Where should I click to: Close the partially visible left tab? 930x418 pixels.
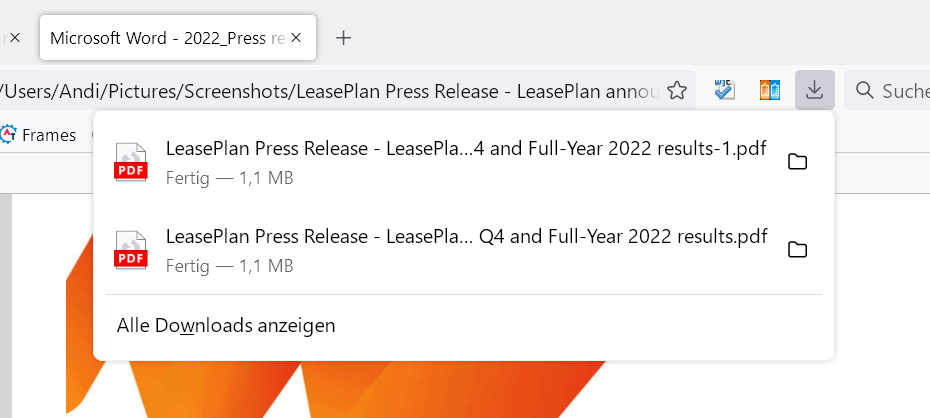[14, 38]
